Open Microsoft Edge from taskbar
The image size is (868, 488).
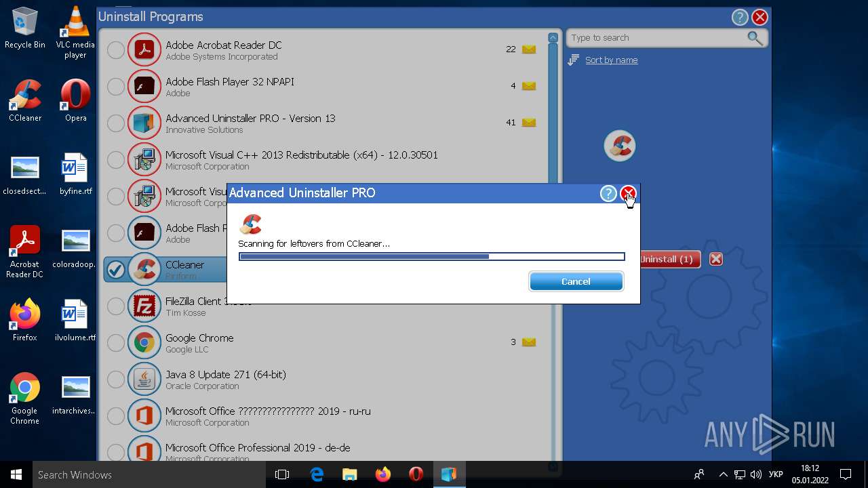click(317, 474)
